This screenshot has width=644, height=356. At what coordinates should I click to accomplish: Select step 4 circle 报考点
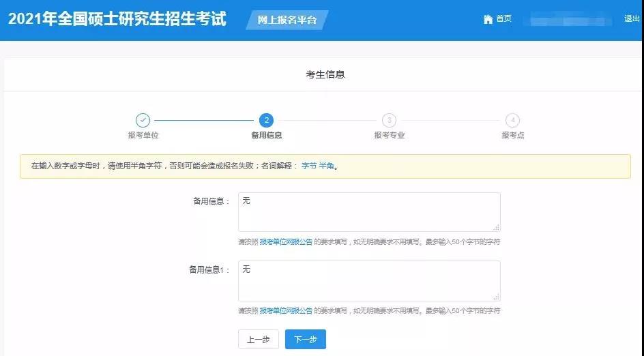[x=512, y=120]
